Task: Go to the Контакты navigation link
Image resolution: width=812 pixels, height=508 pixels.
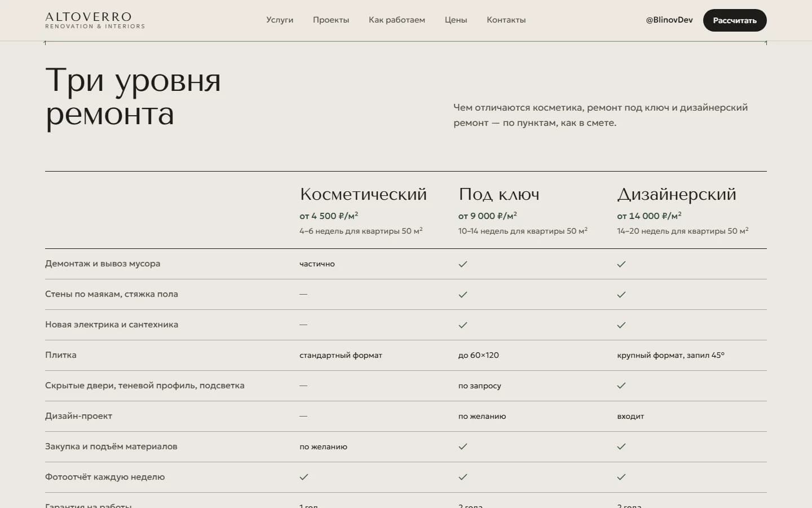Action: (506, 20)
